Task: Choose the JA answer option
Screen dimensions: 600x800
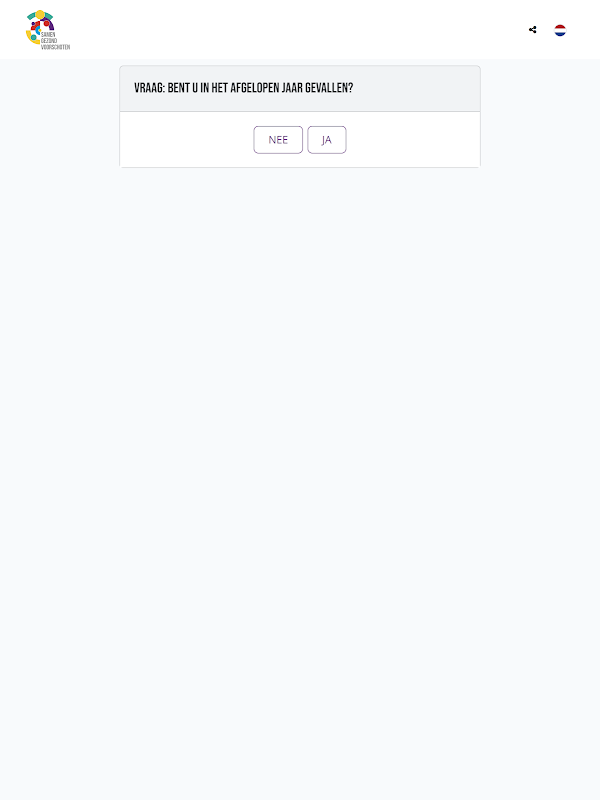Action: point(327,140)
